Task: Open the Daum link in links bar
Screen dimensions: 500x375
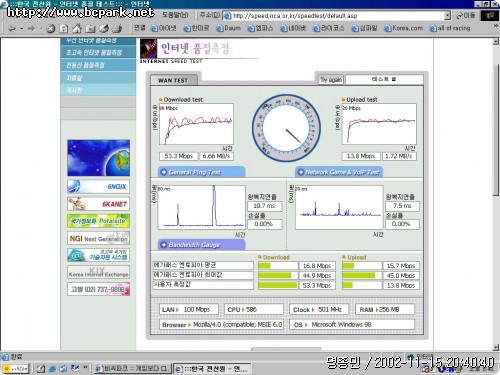Action: tap(229, 28)
